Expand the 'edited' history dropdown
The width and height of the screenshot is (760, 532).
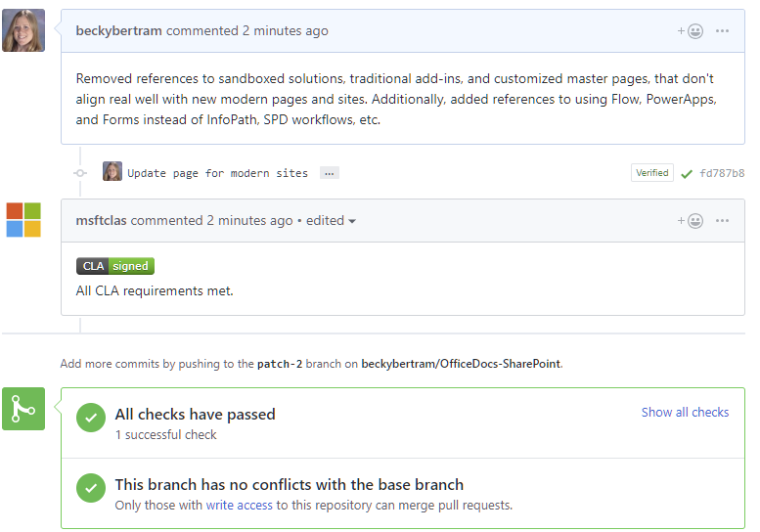[331, 221]
